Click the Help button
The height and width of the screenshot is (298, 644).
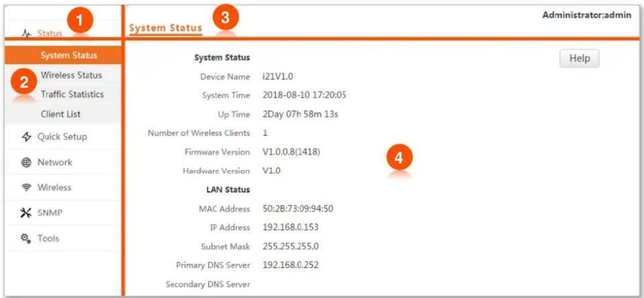579,58
